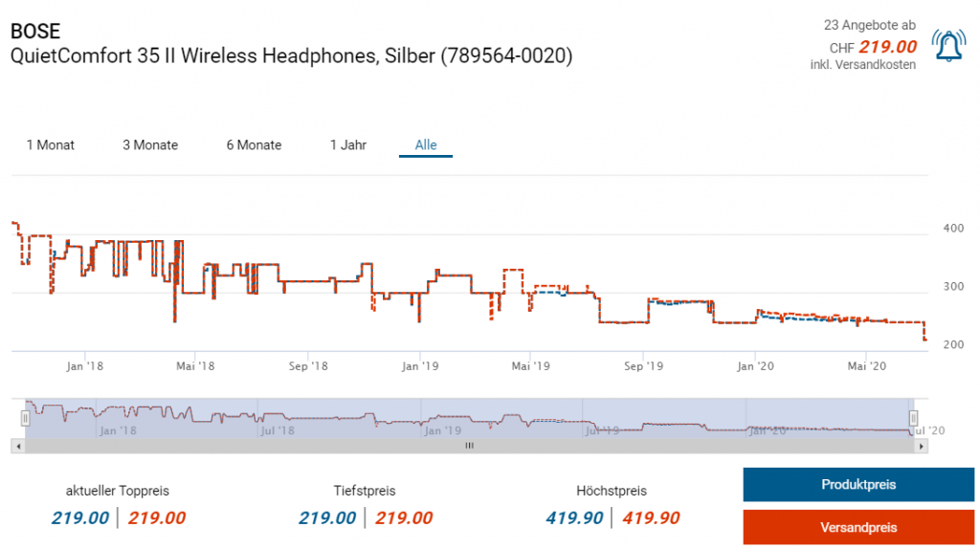Click the BOSE brand name
The width and height of the screenshot is (980, 550).
click(35, 31)
